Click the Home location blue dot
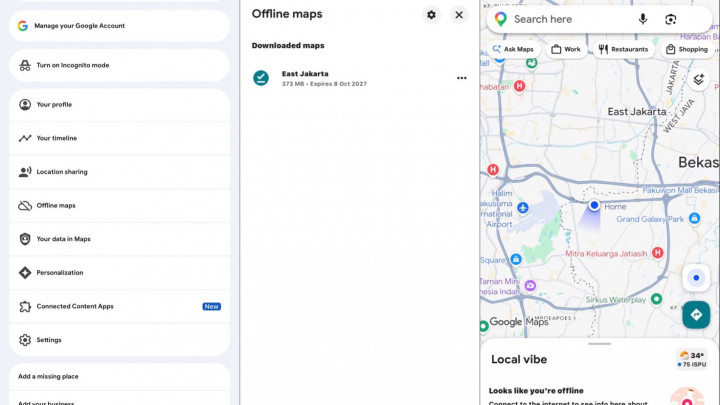This screenshot has width=720, height=405. 594,205
